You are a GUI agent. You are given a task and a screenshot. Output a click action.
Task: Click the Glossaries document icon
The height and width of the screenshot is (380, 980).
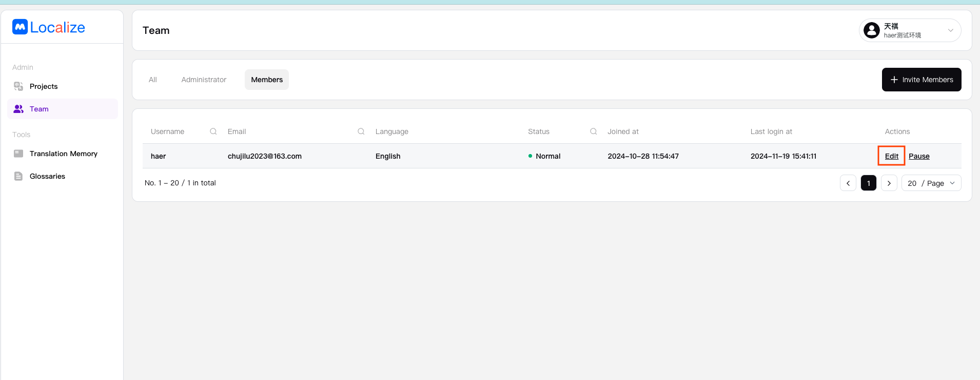(x=18, y=176)
